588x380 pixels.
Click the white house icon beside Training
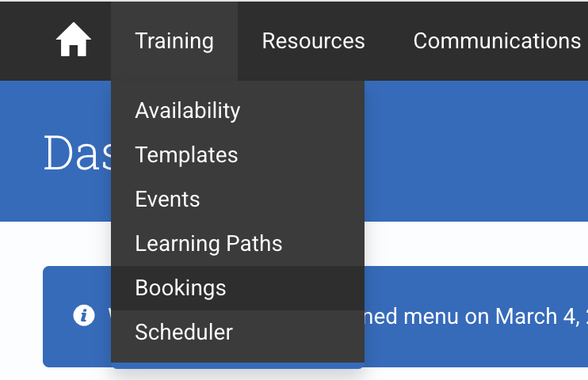click(74, 40)
